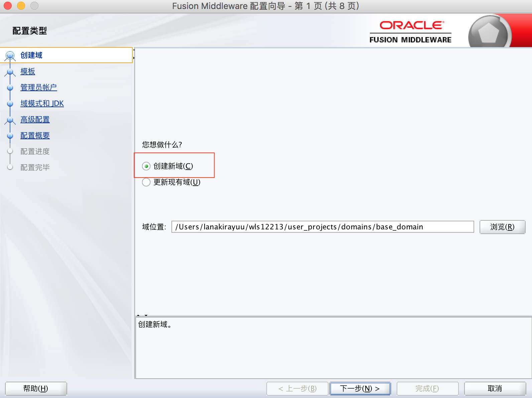Open help with 帮助(H) button
The image size is (532, 398).
point(36,389)
